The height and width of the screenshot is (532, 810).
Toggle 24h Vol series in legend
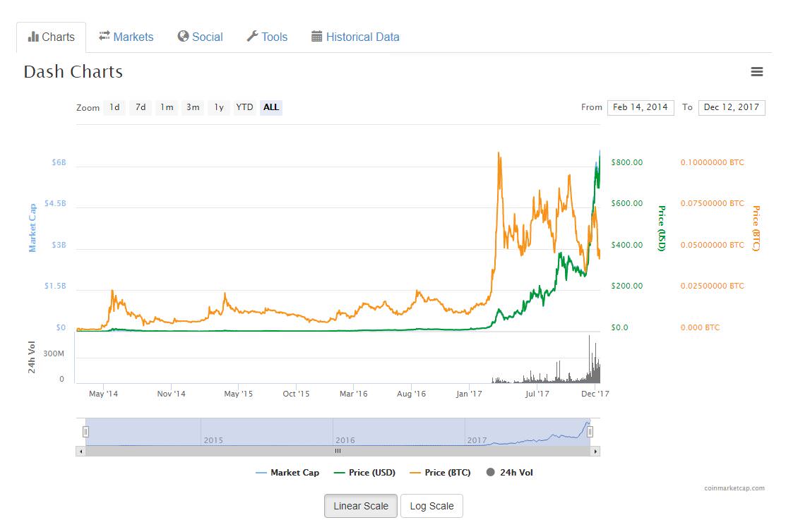(x=510, y=473)
